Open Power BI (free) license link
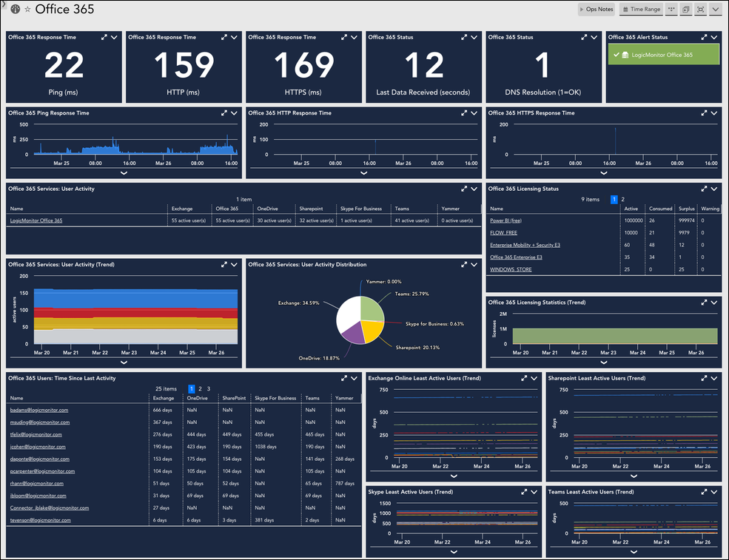The image size is (729, 560). coord(505,220)
